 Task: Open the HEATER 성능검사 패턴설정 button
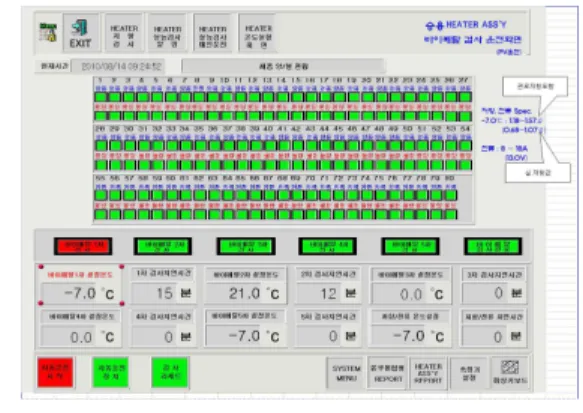[213, 33]
